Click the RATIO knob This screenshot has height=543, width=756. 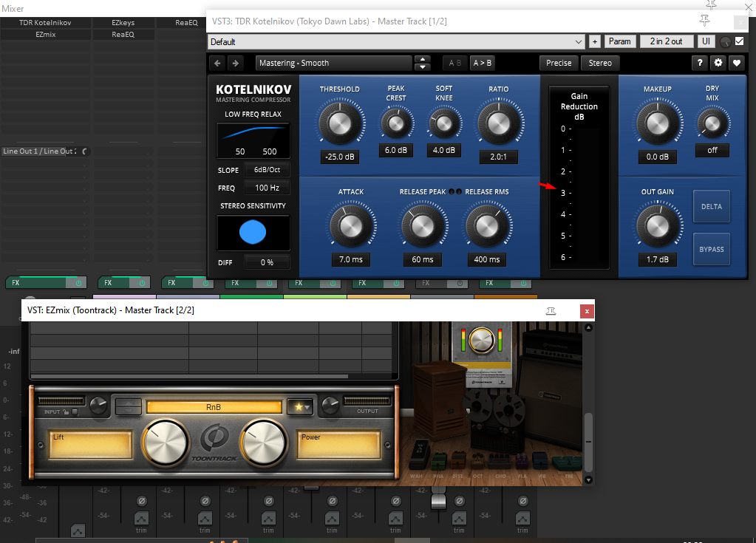(x=499, y=123)
